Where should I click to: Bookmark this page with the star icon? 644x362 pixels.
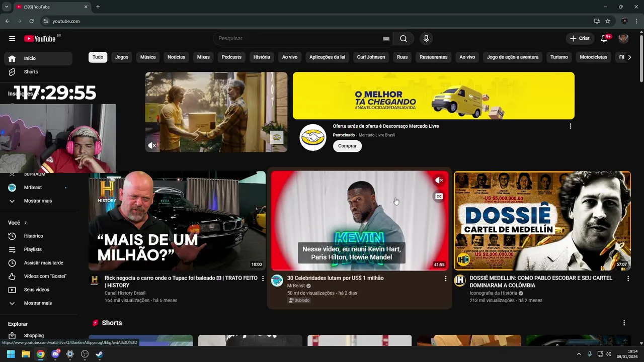coord(608,21)
